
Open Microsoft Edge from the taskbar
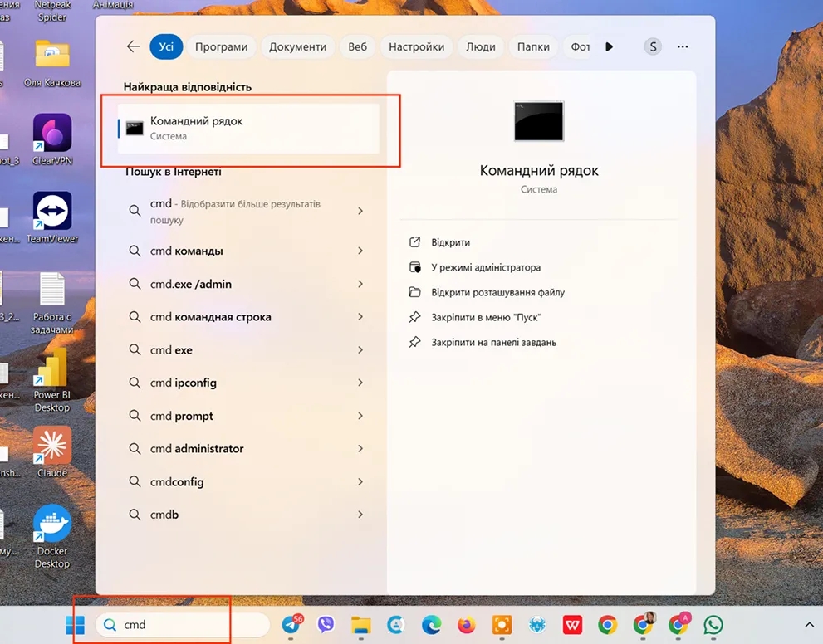pyautogui.click(x=431, y=625)
